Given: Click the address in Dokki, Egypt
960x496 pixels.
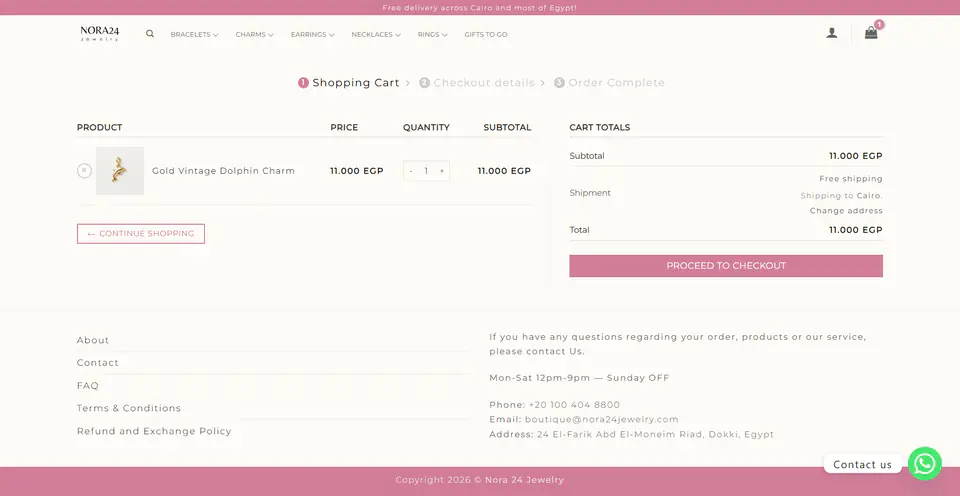Looking at the screenshot, I should point(655,434).
